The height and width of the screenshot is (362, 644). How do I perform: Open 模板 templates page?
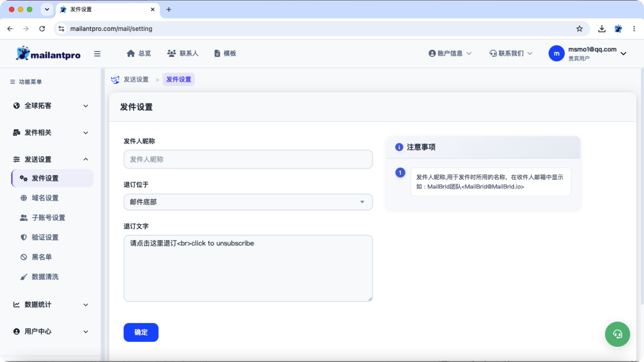225,53
